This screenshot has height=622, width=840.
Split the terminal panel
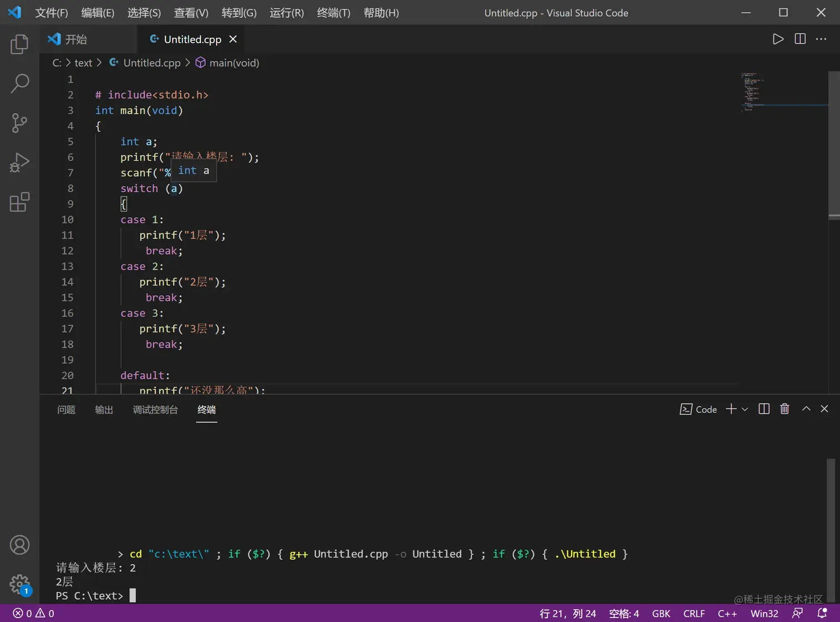(x=764, y=409)
